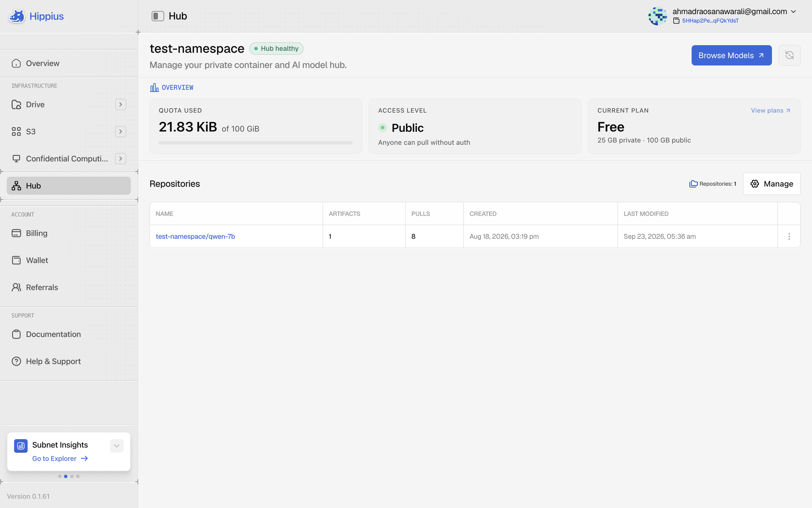
Task: Open the Wallet sidebar item
Action: [x=69, y=260]
